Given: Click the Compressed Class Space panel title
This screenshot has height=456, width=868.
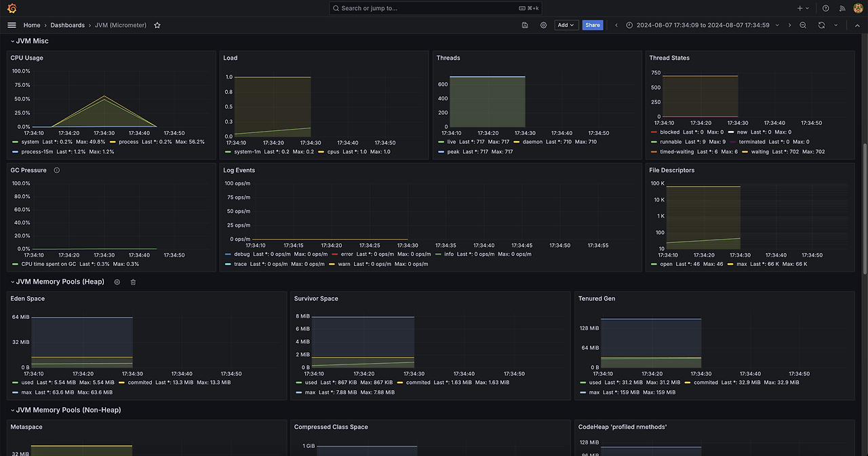Looking at the screenshot, I should [331, 427].
